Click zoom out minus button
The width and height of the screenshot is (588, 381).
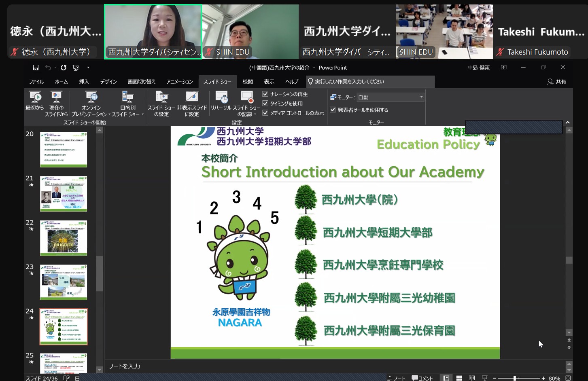tap(495, 378)
